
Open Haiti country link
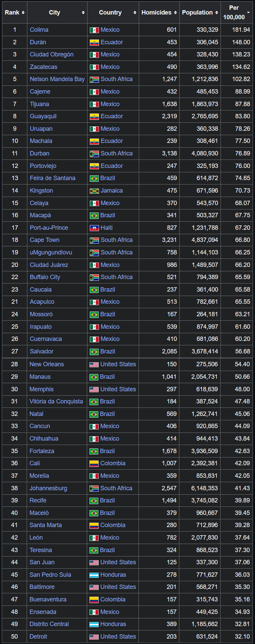coord(106,228)
